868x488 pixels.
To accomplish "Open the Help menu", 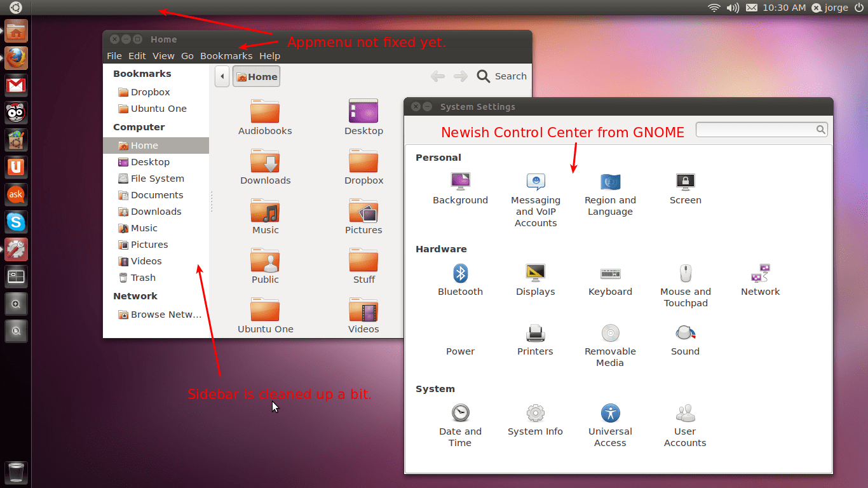I will [x=269, y=56].
